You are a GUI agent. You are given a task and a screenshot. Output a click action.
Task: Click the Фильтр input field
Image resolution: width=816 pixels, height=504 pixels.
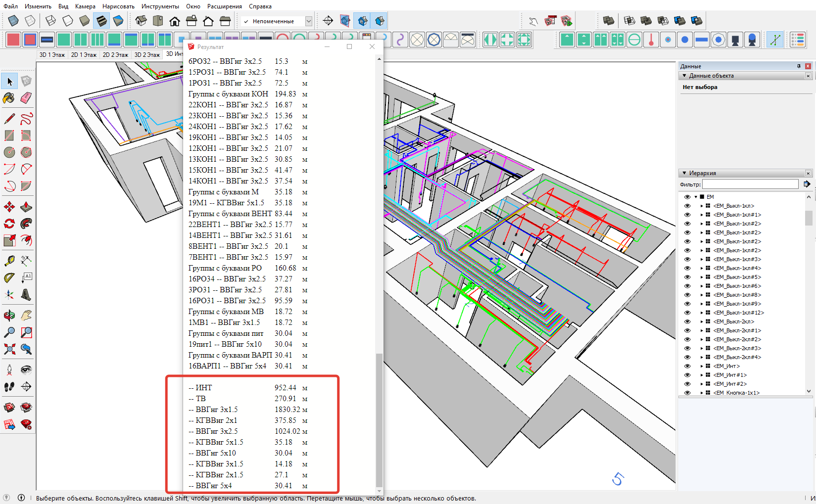click(x=750, y=184)
